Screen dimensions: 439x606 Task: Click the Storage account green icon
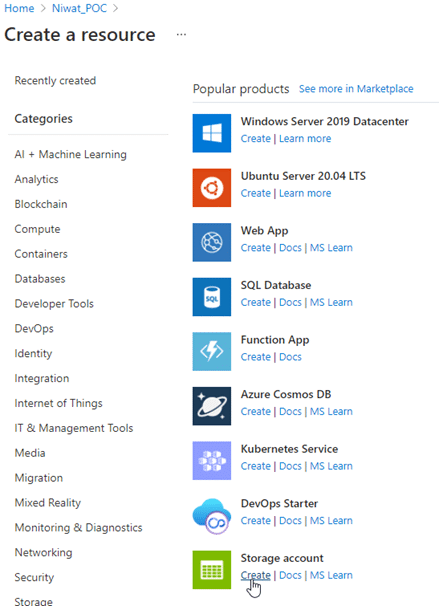click(212, 570)
